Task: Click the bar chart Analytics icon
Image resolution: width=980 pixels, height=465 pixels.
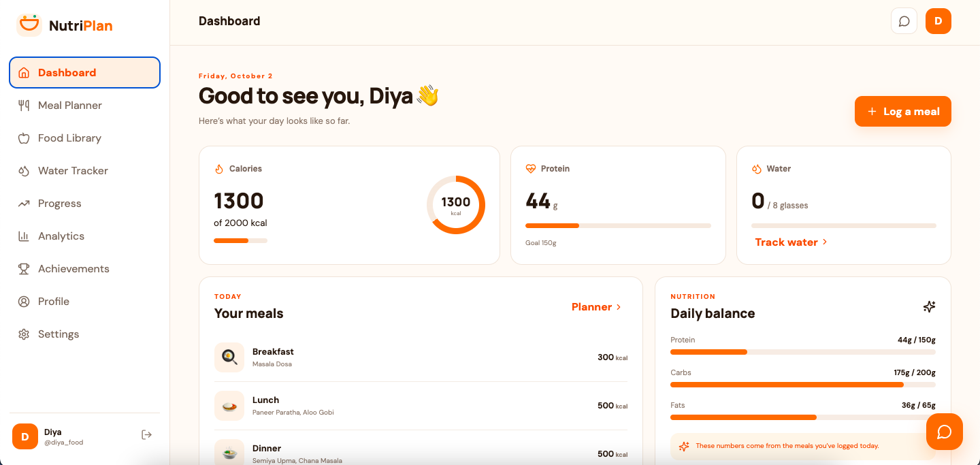Action: pyautogui.click(x=24, y=236)
